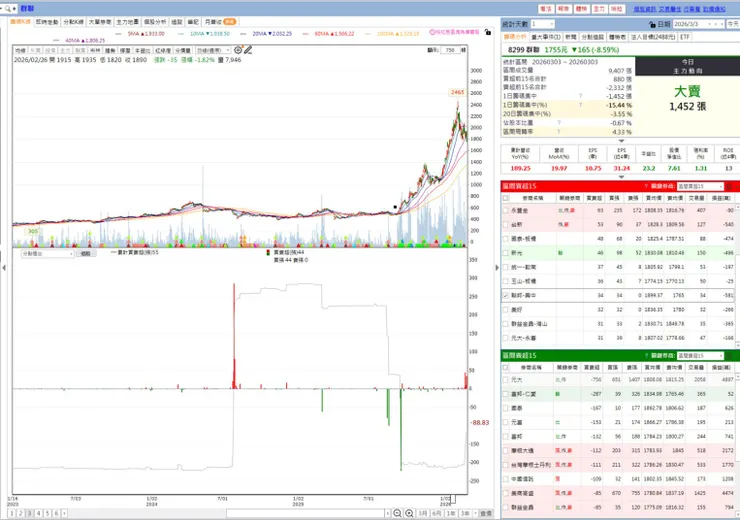Screen dimensions: 740x520
Task: Tick the checkbox for 國泰-板橋 row
Action: 505,239
